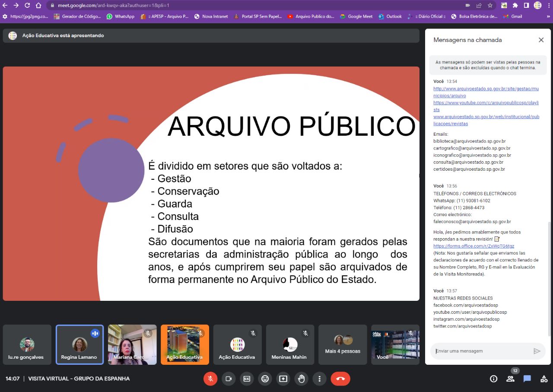Bookmark this page with the star
This screenshot has width=553, height=392.
(x=490, y=6)
